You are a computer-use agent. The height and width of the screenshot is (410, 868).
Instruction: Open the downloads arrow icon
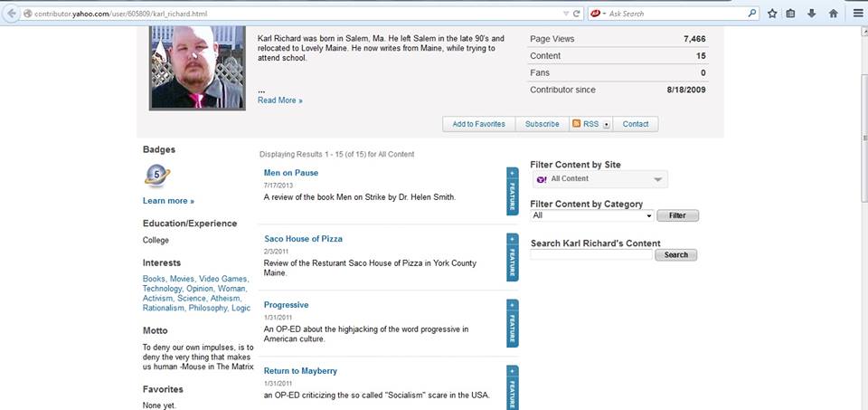(x=811, y=14)
